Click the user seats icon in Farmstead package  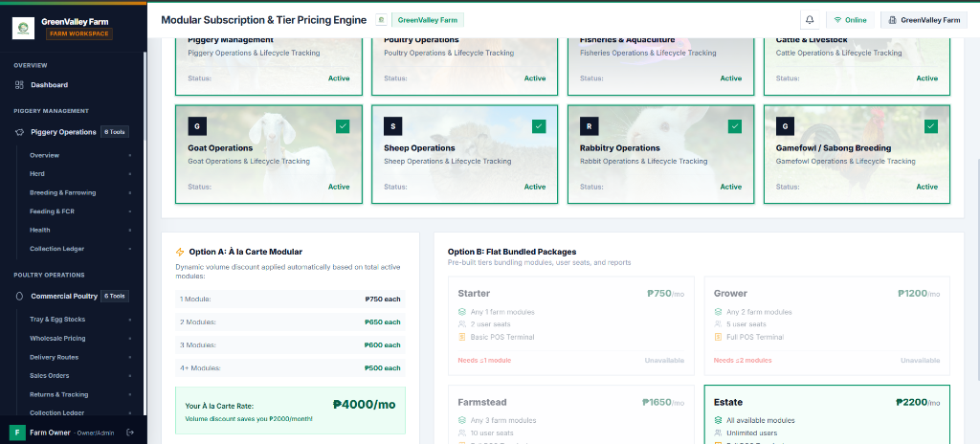(x=462, y=433)
